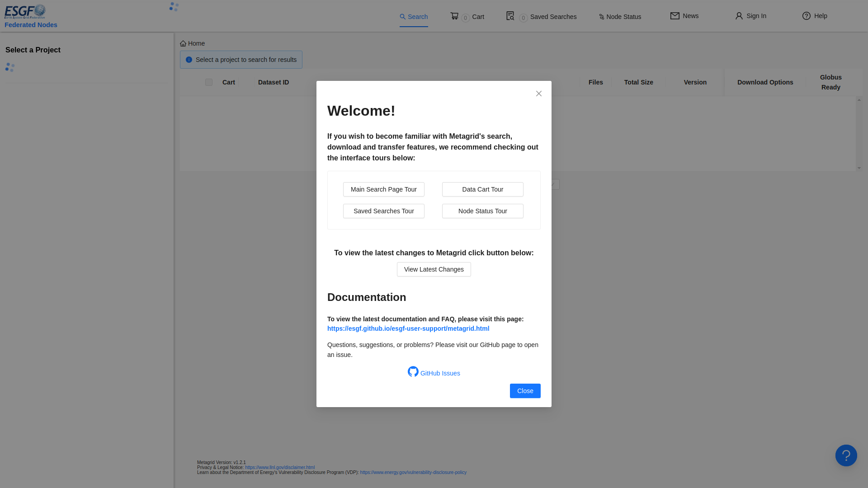Click the Files column header
Viewport: 868px width, 488px height.
point(596,82)
